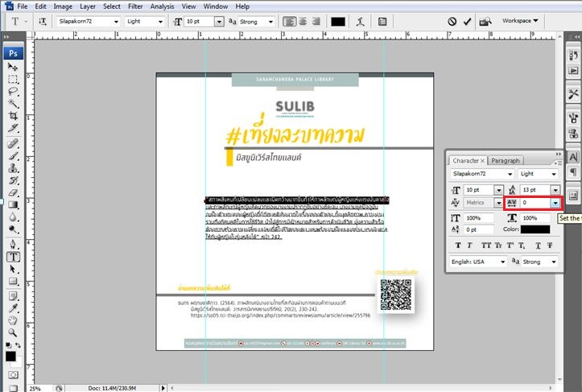582x392 pixels.
Task: Select the Healing Brush tool
Action: [x=13, y=143]
